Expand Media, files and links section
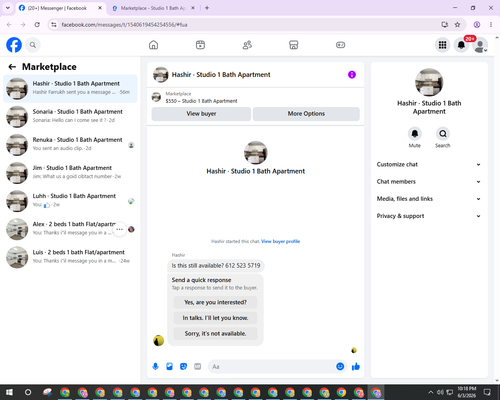This screenshot has width=500, height=400. [429, 199]
